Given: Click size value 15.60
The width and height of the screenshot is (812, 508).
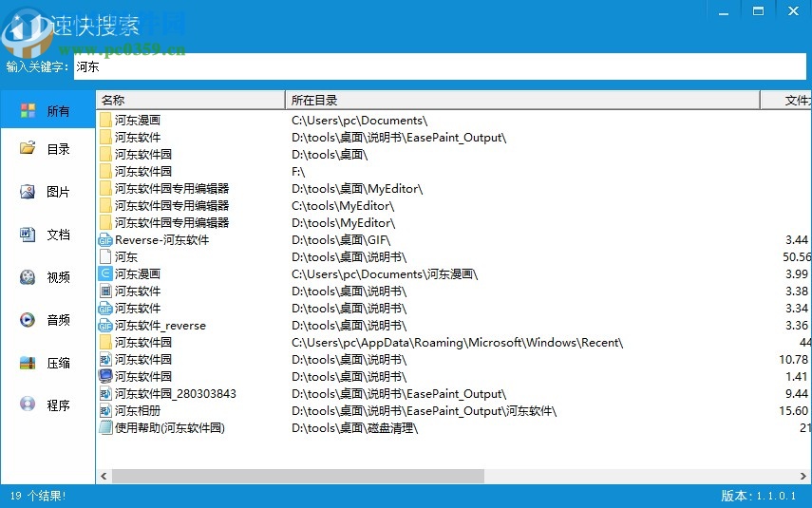Looking at the screenshot, I should point(793,410).
